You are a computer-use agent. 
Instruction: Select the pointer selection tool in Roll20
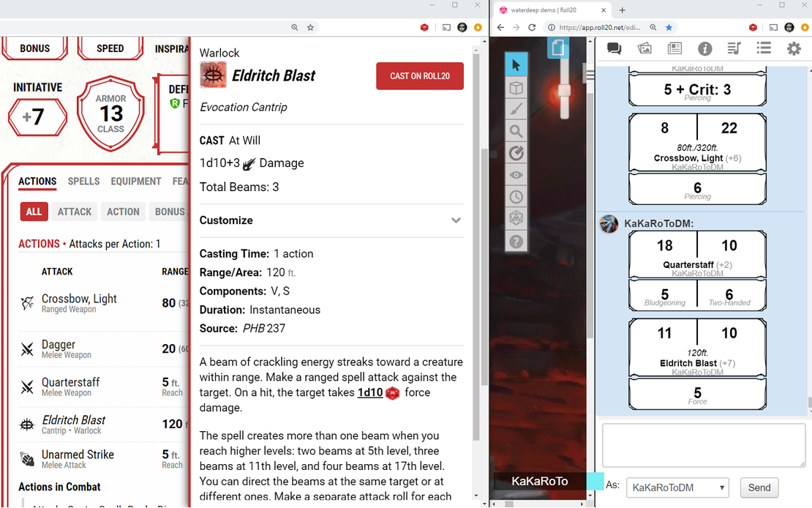point(516,64)
